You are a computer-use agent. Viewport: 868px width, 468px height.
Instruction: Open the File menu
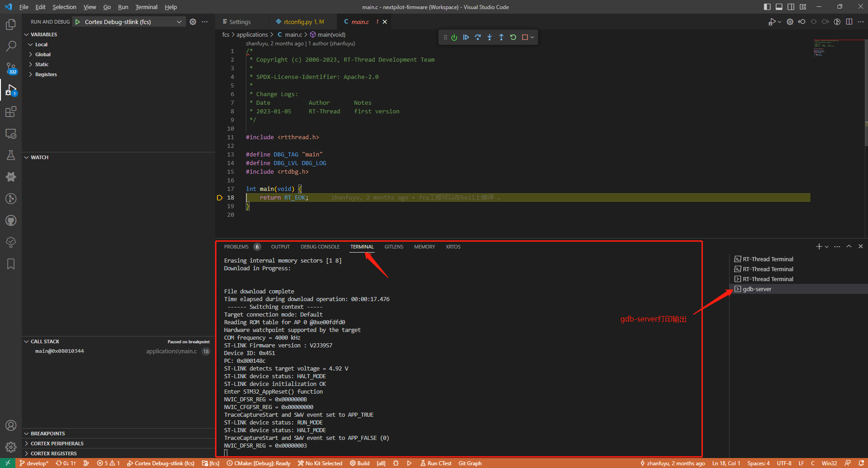(24, 7)
